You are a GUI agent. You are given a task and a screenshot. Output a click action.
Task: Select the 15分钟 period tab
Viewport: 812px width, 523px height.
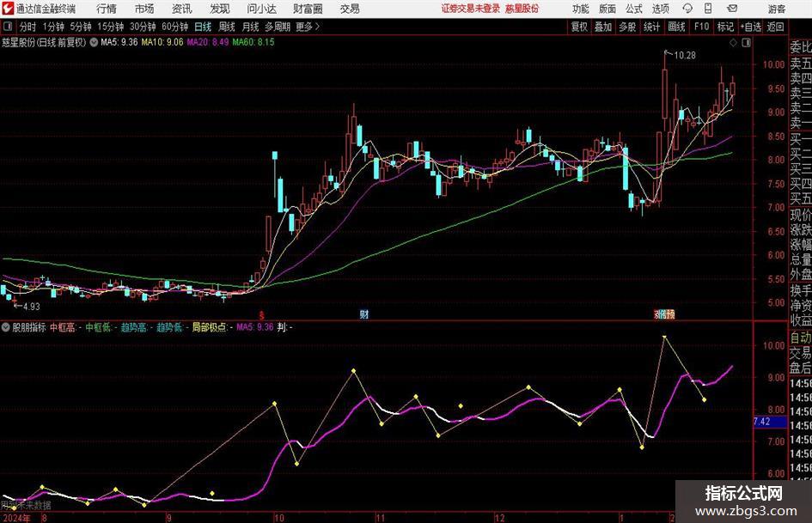110,27
